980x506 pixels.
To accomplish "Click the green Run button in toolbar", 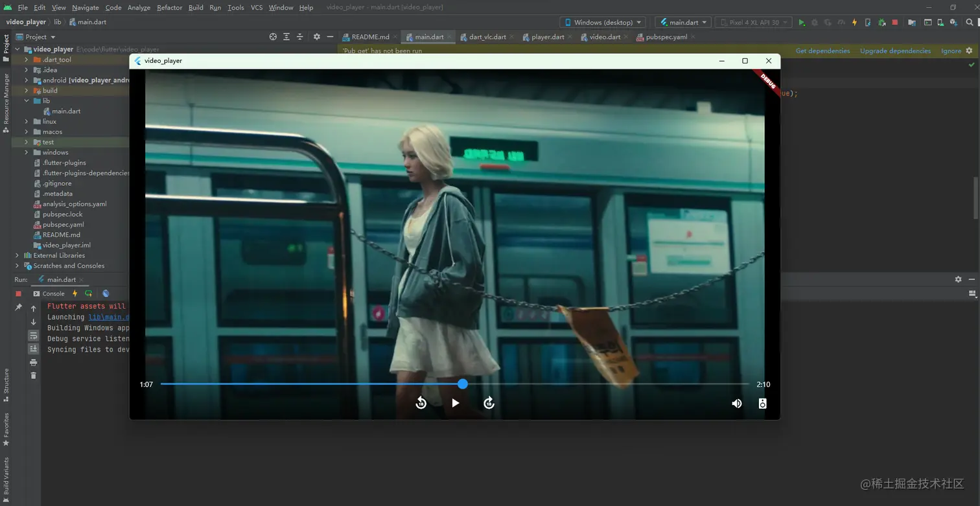I will (x=802, y=23).
